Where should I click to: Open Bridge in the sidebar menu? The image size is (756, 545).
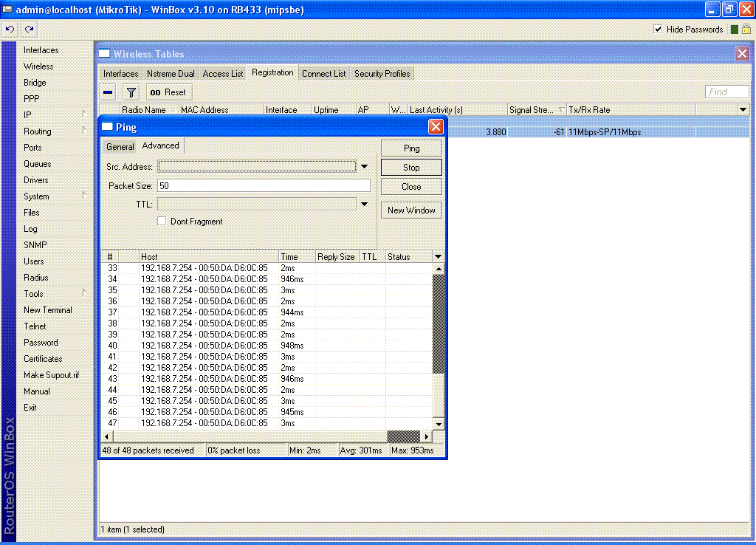[x=35, y=83]
